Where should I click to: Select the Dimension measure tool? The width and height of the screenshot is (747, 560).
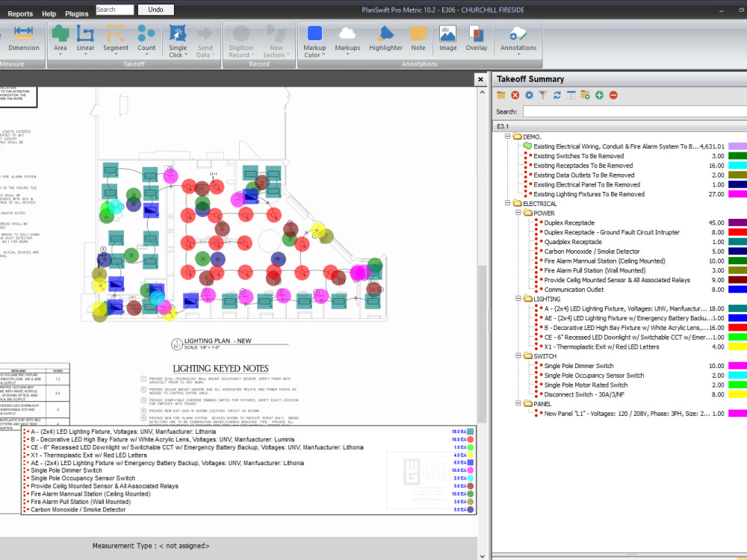coord(23,38)
